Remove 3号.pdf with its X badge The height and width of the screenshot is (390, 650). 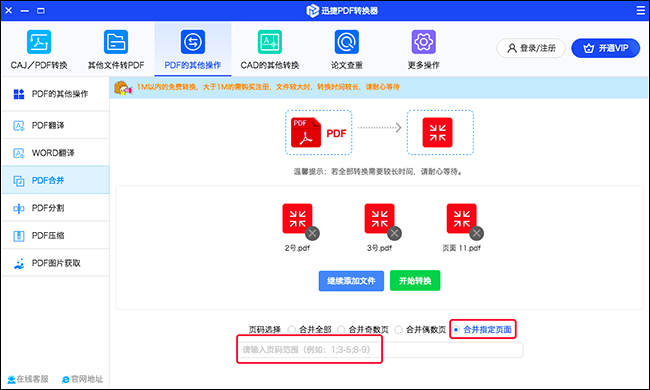point(394,233)
